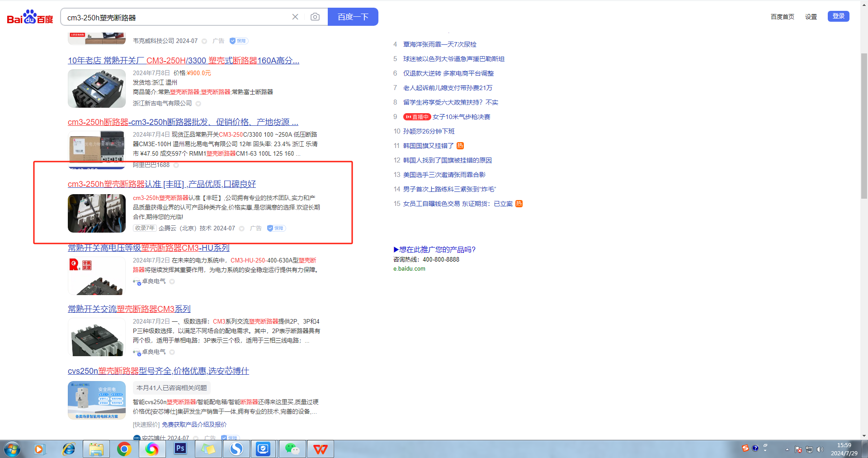
Task: Focus the search box containing cm3-250h塑壳断路器
Action: (176, 17)
